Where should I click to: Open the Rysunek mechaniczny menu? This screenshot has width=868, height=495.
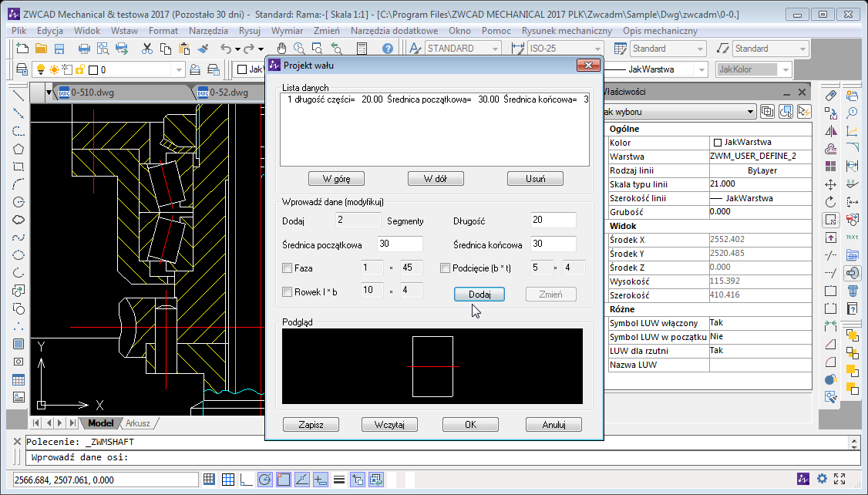(x=567, y=31)
